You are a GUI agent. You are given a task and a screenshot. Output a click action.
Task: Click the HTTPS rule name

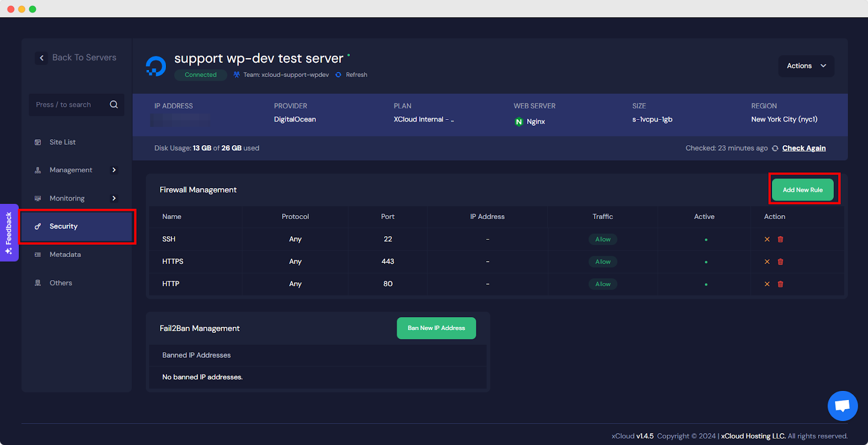pyautogui.click(x=173, y=261)
